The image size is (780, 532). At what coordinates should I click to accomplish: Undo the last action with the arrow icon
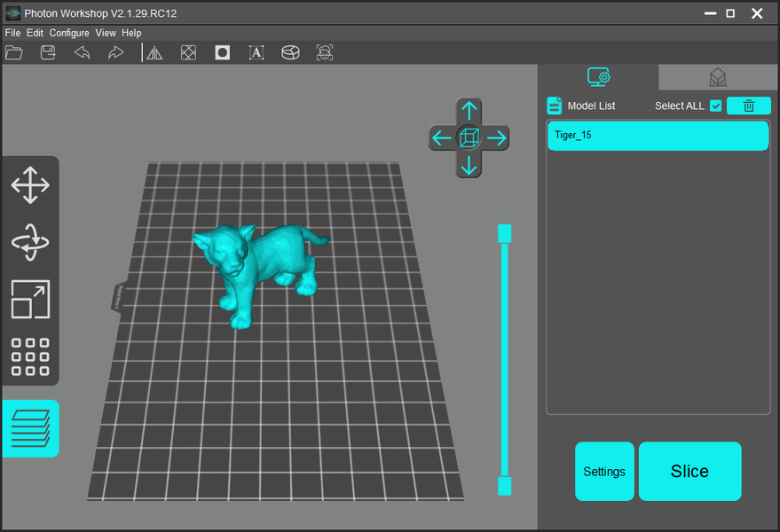(82, 52)
